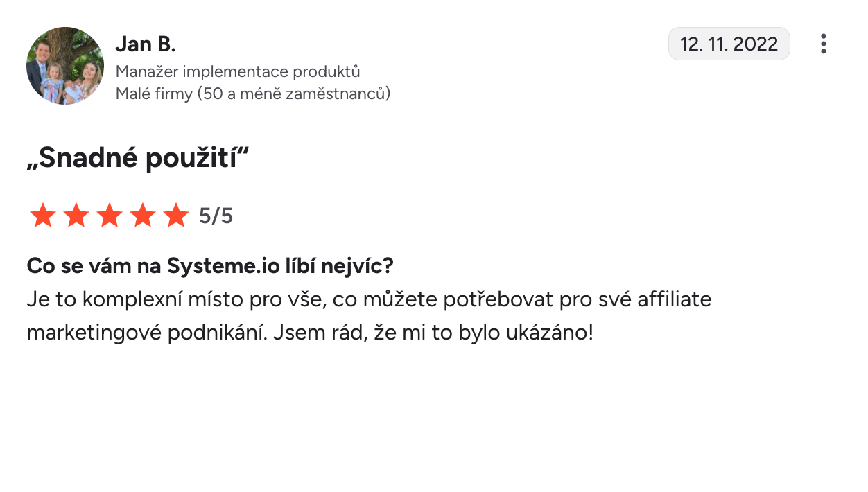
Task: Click "marketingové podnikání" in the review text
Action: tap(146, 332)
